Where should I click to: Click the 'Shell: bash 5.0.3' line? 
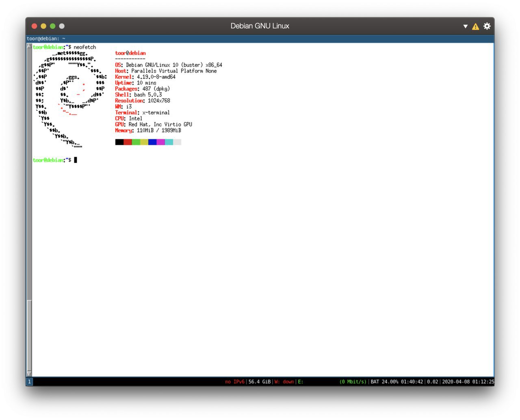click(x=138, y=95)
